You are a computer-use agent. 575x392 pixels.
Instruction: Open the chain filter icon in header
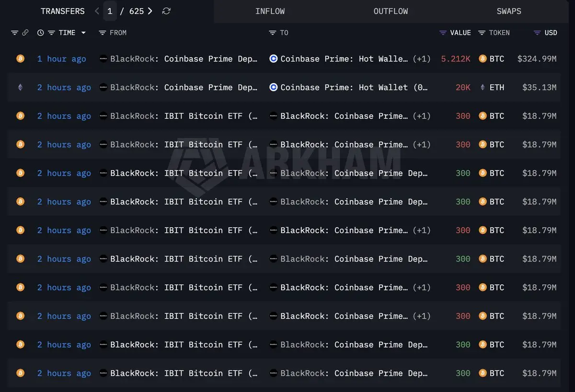[14, 33]
